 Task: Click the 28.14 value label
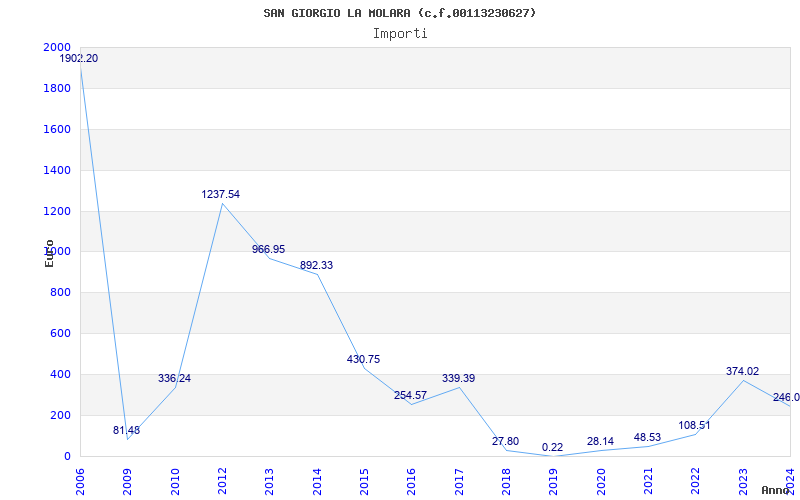tap(601, 441)
